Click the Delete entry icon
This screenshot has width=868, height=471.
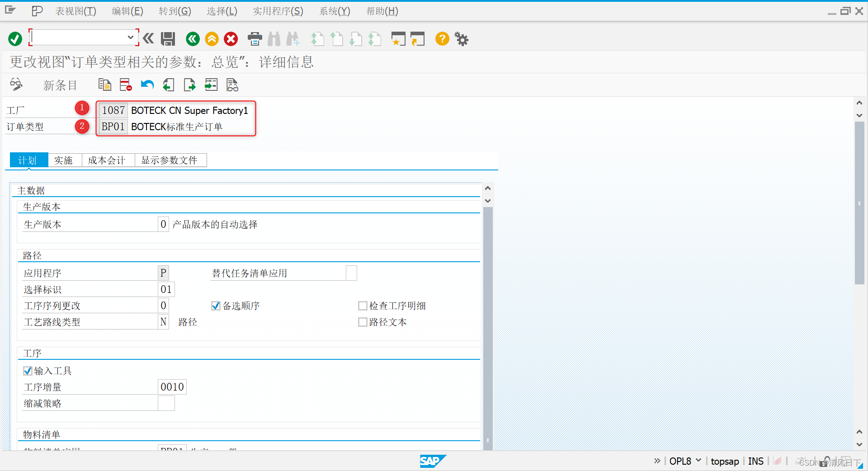(x=126, y=85)
